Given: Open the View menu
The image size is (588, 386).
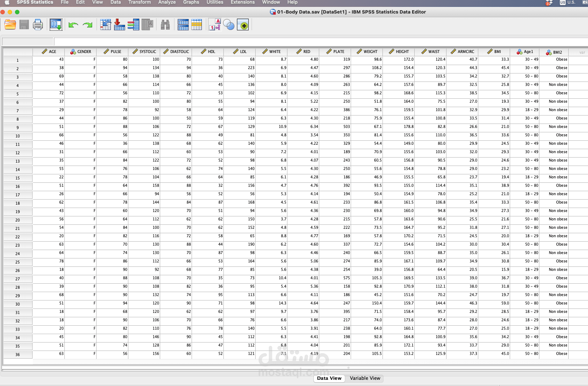Looking at the screenshot, I should tap(98, 3).
